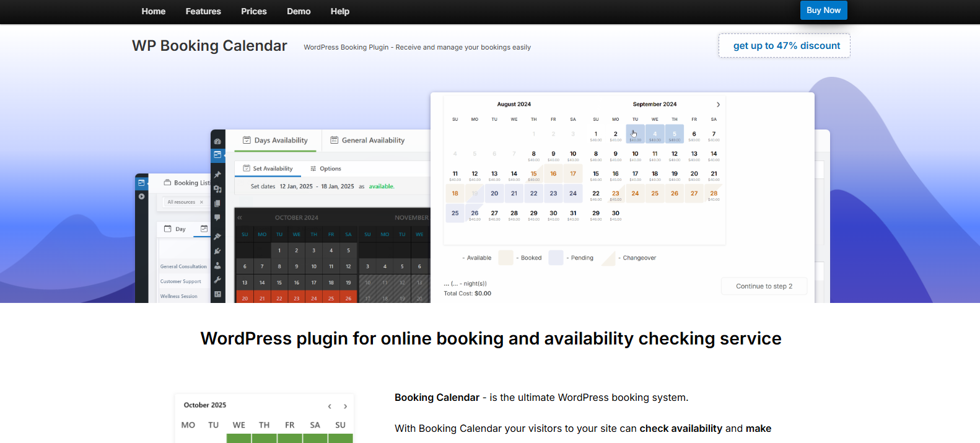
Task: Select September 5 in the booking calendar
Action: pos(675,134)
